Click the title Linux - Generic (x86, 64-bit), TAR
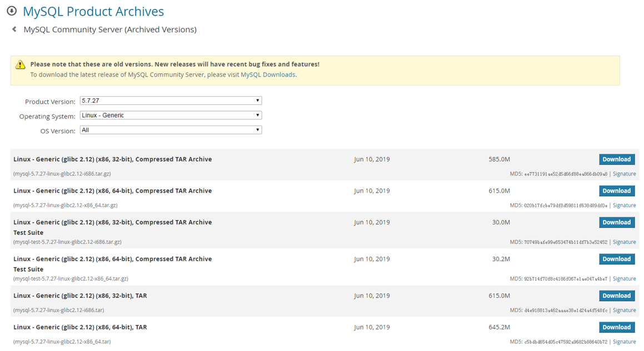This screenshot has height=351, width=644. coord(80,327)
